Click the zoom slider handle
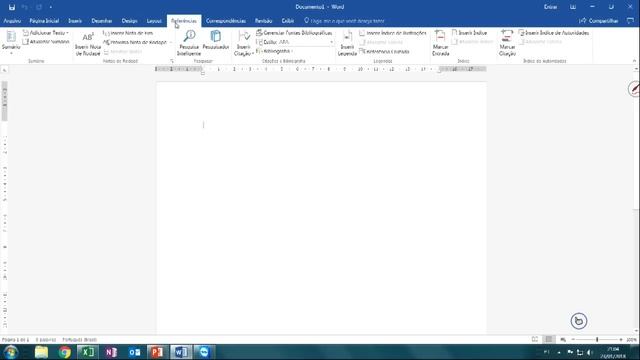This screenshot has width=640, height=360. coord(597,339)
